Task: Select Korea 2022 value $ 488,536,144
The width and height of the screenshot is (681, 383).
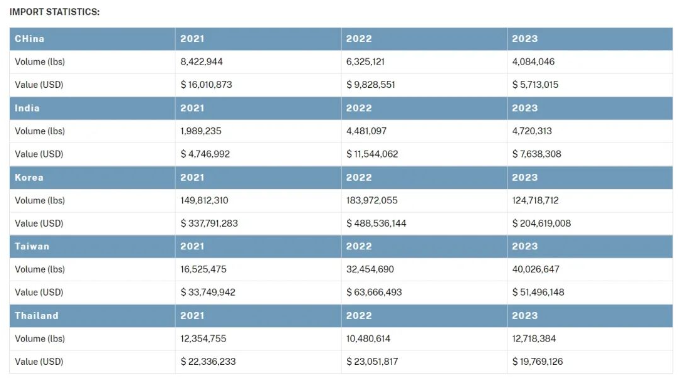Action: [376, 223]
